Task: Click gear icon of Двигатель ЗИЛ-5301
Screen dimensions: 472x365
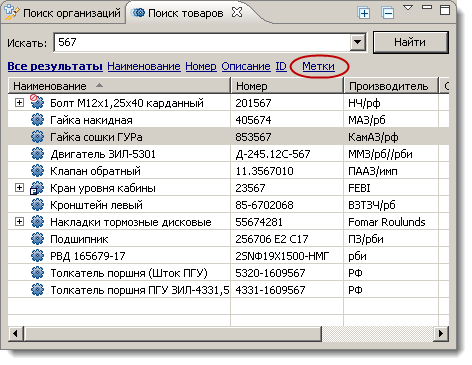Action: click(37, 153)
